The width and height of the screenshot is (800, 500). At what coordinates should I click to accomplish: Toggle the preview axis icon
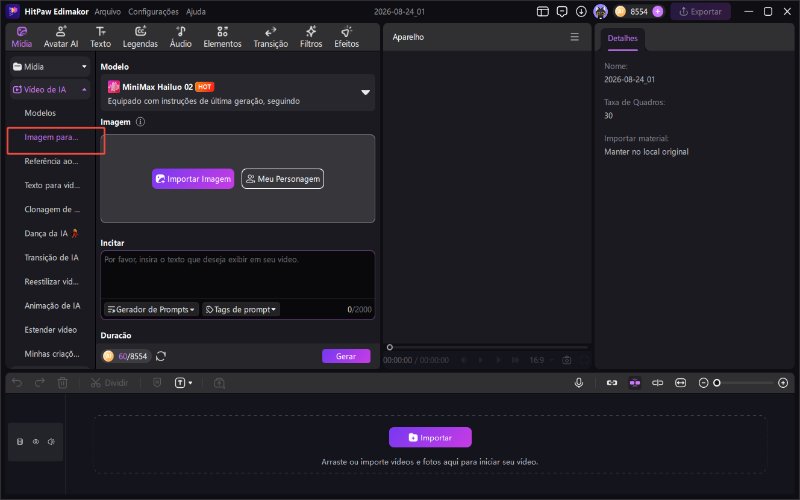click(x=658, y=383)
